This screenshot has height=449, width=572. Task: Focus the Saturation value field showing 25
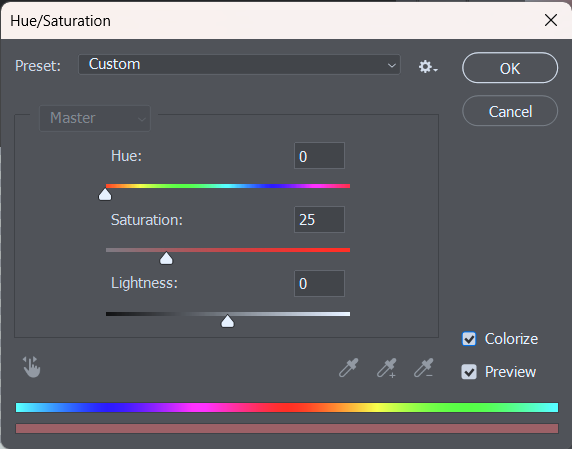pos(319,220)
